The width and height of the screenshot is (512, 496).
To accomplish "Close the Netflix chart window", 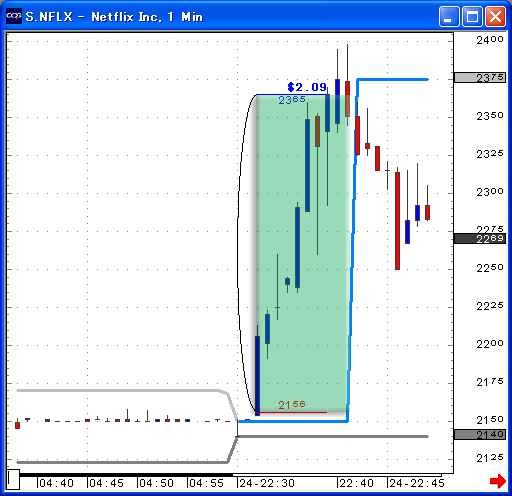I will click(x=495, y=16).
